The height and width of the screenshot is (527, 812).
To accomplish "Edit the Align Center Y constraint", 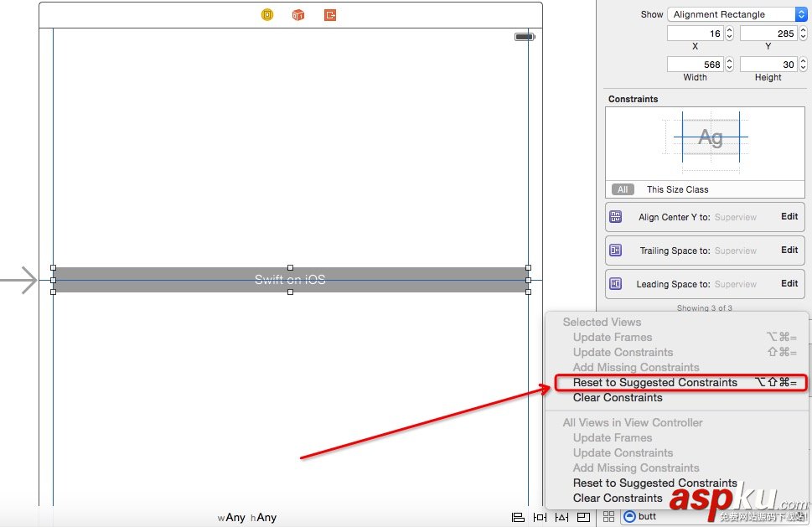I will [789, 216].
